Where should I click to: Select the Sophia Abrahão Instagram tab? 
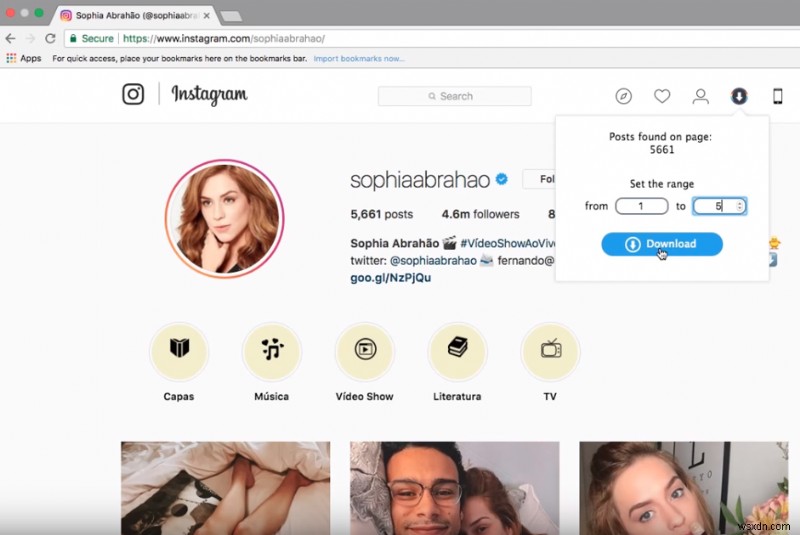coord(135,15)
